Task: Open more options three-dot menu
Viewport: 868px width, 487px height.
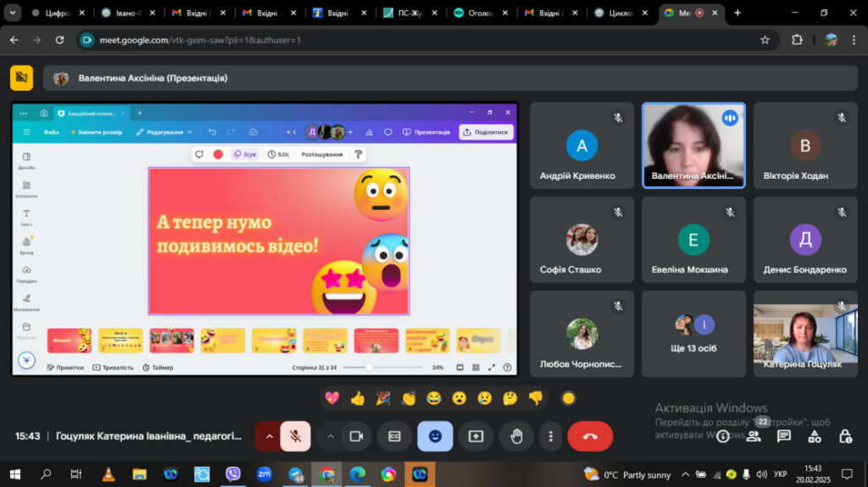Action: [550, 436]
